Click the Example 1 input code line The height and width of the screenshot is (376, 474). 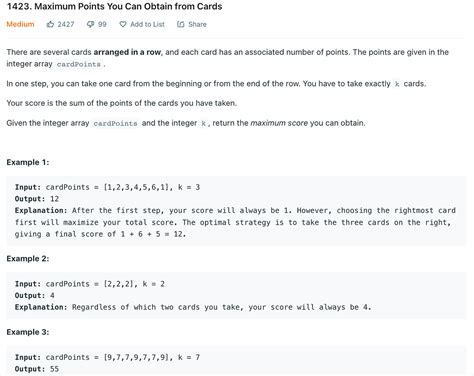(107, 187)
